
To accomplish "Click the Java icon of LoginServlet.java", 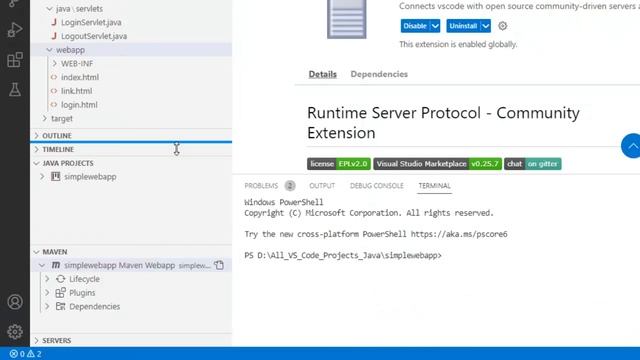I will tap(53, 22).
